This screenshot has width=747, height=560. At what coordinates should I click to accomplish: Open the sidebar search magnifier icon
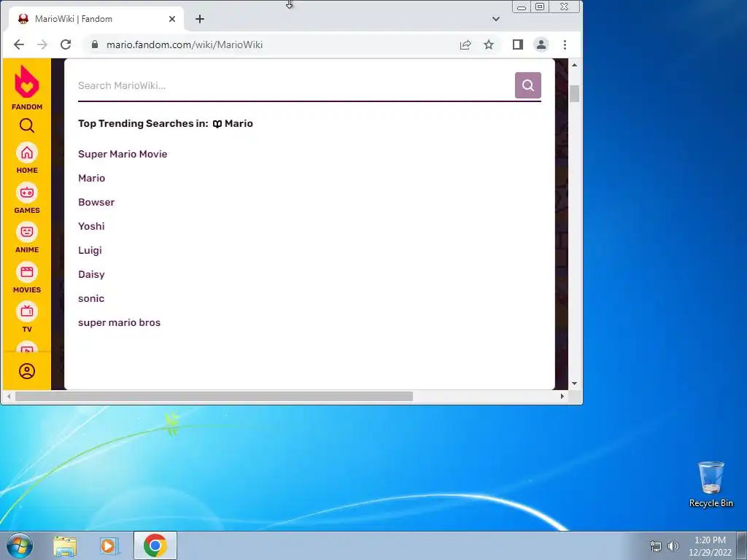(27, 125)
